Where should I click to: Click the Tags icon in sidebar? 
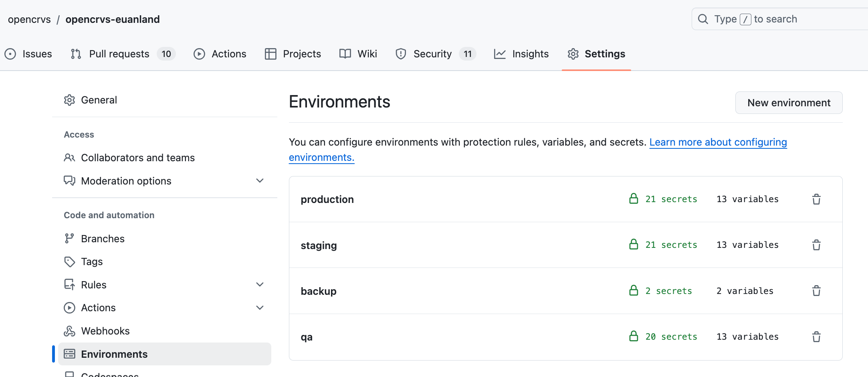(x=69, y=262)
